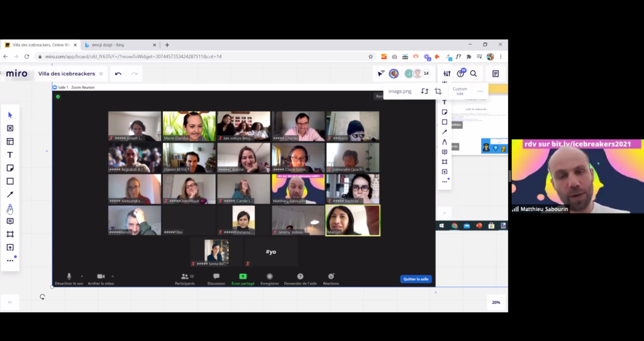This screenshot has height=341, width=644.
Task: Click the Upload tool icon
Action: pyautogui.click(x=10, y=247)
